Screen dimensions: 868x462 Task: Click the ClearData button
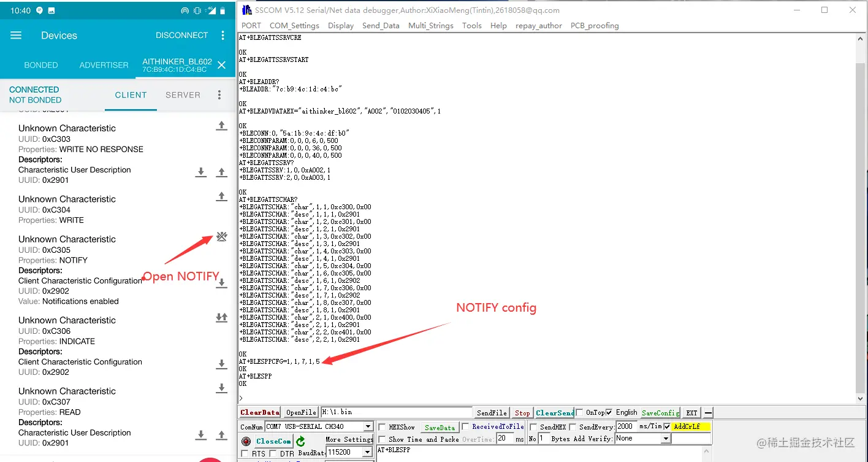tap(260, 413)
